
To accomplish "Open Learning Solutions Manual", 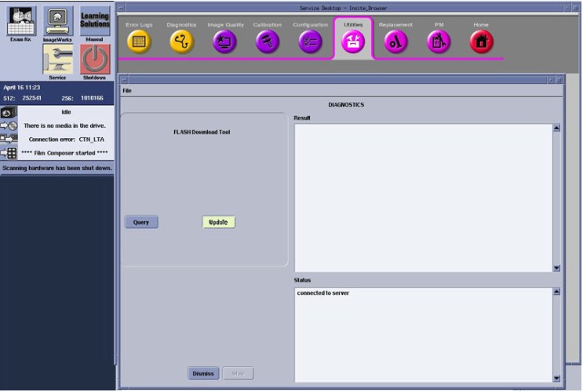I will click(94, 23).
